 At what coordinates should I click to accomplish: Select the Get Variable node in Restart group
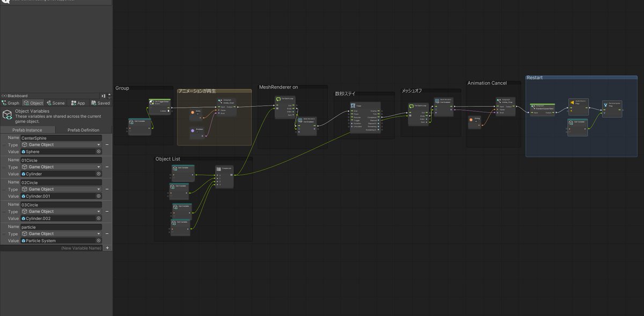(578, 127)
